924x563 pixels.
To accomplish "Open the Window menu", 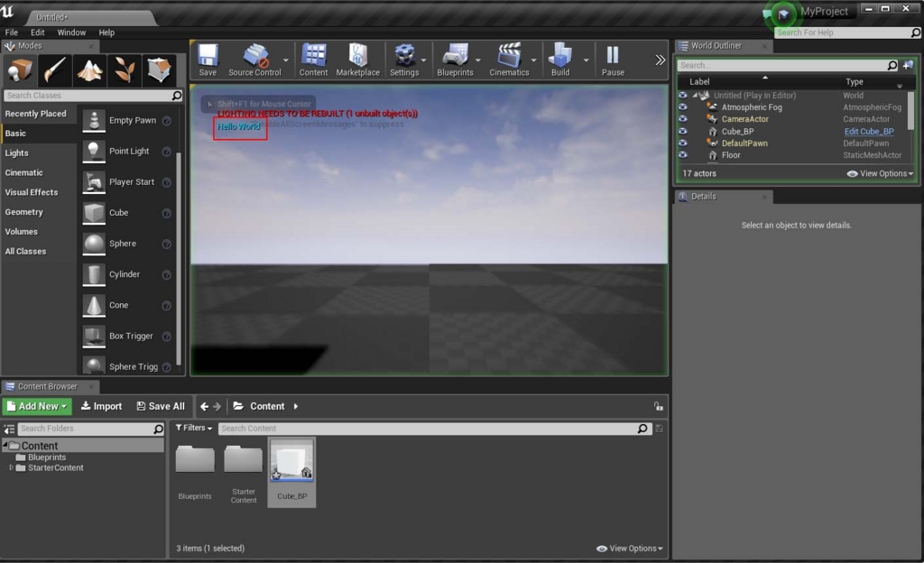I will point(71,32).
